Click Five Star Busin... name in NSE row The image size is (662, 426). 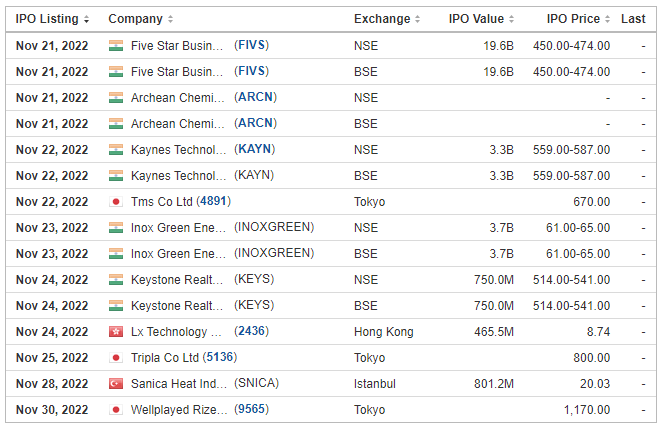click(x=177, y=46)
